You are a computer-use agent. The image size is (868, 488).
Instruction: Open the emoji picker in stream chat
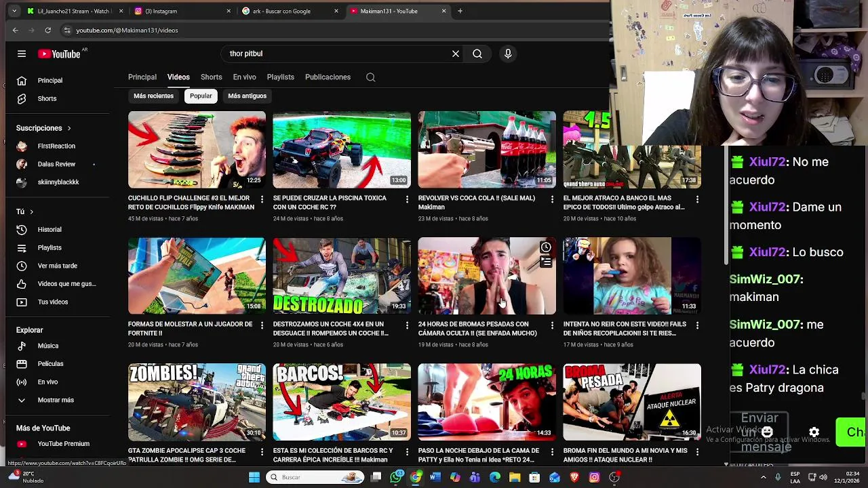[767, 432]
